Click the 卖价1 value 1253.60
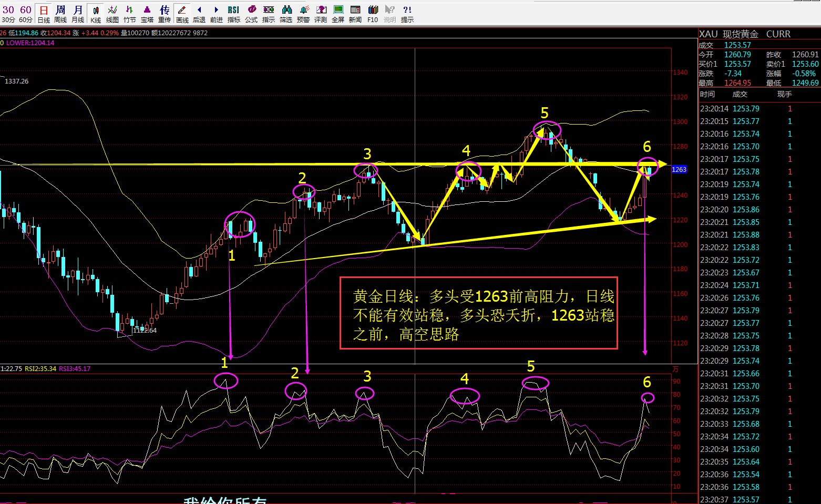The image size is (821, 504). [x=805, y=64]
